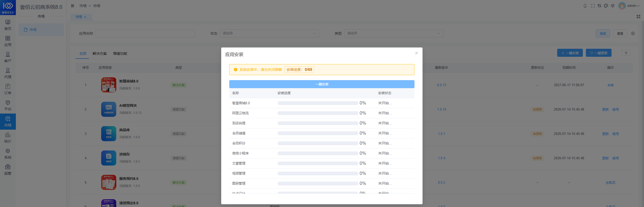Image resolution: width=644 pixels, height=207 pixels.
Task: Click the 重置 reset button
Action: (620, 33)
